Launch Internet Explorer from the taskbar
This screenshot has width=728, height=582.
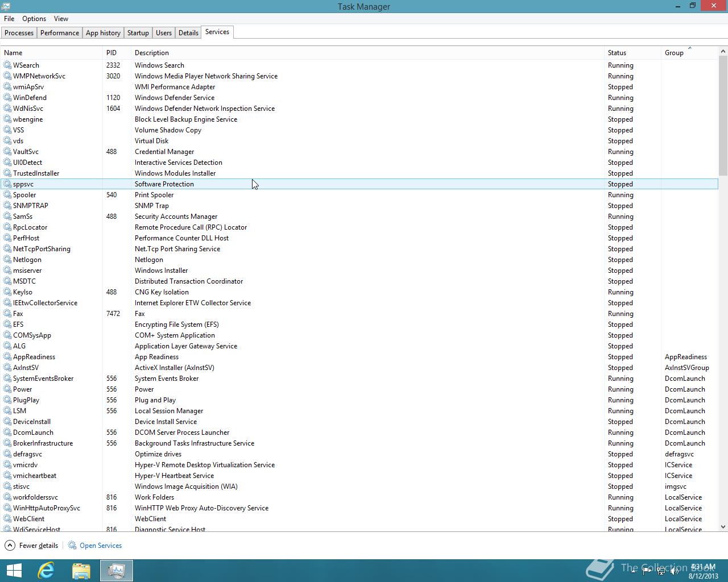[46, 571]
